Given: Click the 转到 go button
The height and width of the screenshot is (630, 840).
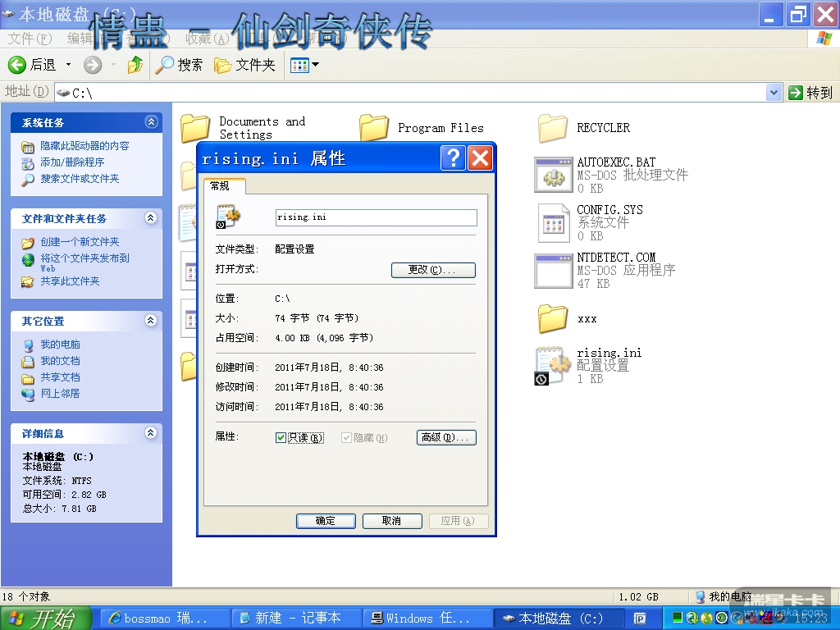Looking at the screenshot, I should pyautogui.click(x=810, y=93).
